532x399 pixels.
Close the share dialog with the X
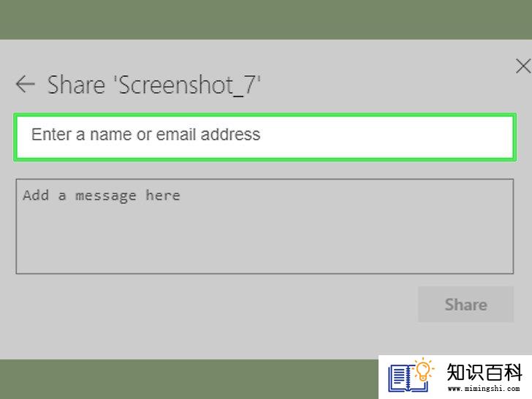[523, 66]
